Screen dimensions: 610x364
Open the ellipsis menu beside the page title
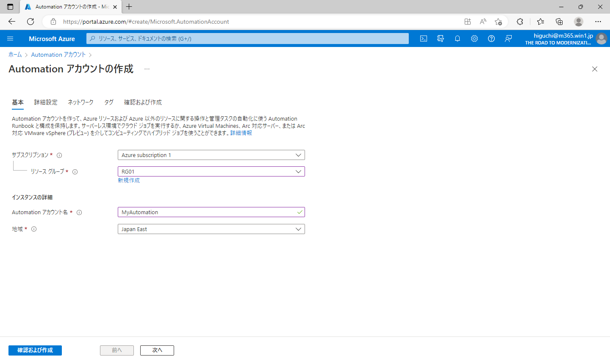[147, 69]
